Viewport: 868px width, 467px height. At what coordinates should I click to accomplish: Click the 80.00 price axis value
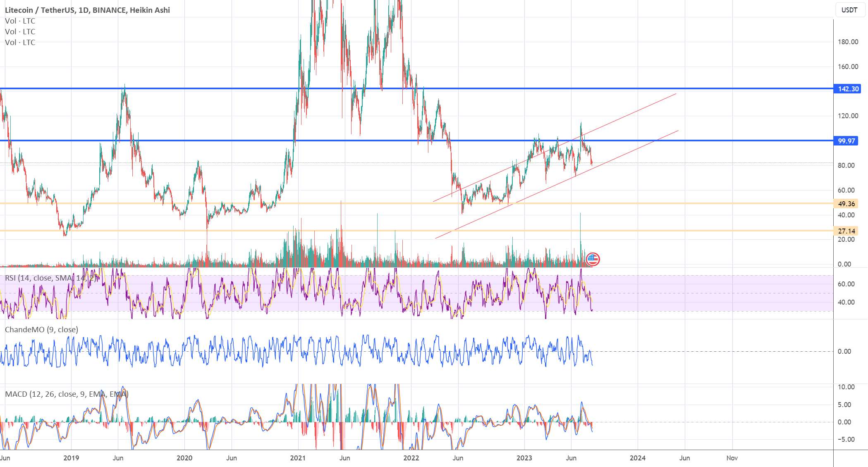coord(846,165)
